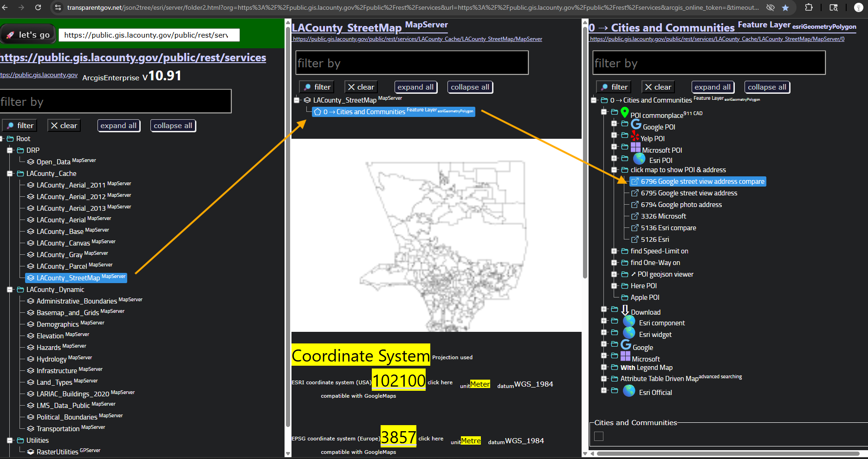Select Transportation MapServer item
The width and height of the screenshot is (868, 459).
(66, 428)
